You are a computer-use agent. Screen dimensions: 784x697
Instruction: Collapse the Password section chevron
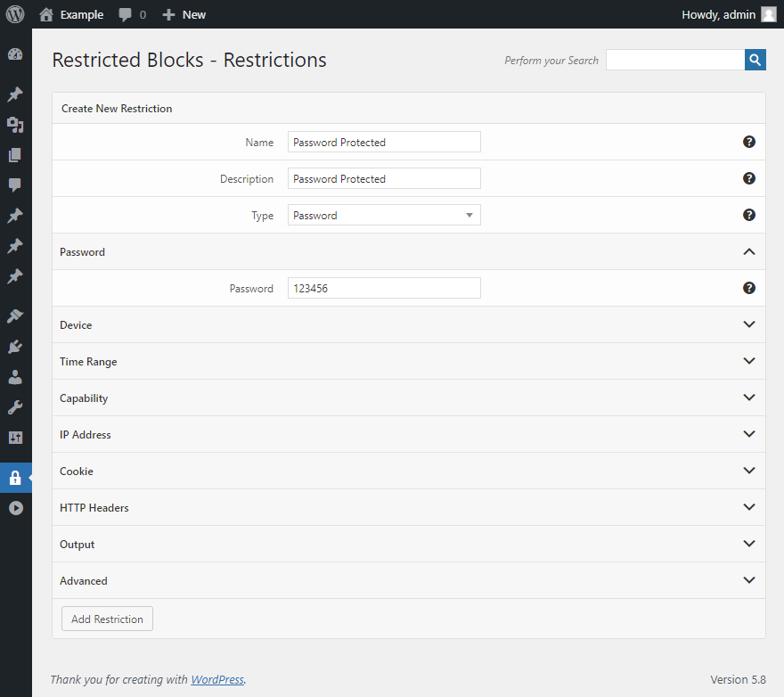coord(748,251)
